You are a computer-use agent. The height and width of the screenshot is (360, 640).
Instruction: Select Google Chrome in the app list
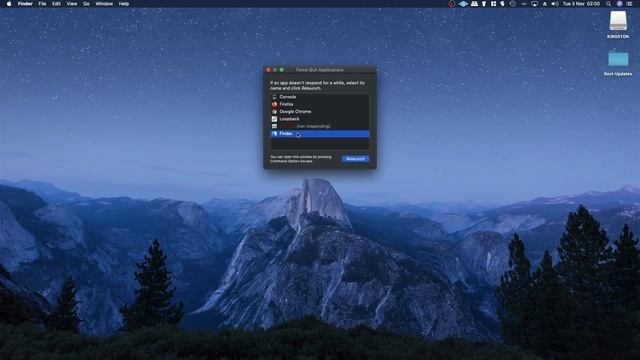[x=320, y=111]
